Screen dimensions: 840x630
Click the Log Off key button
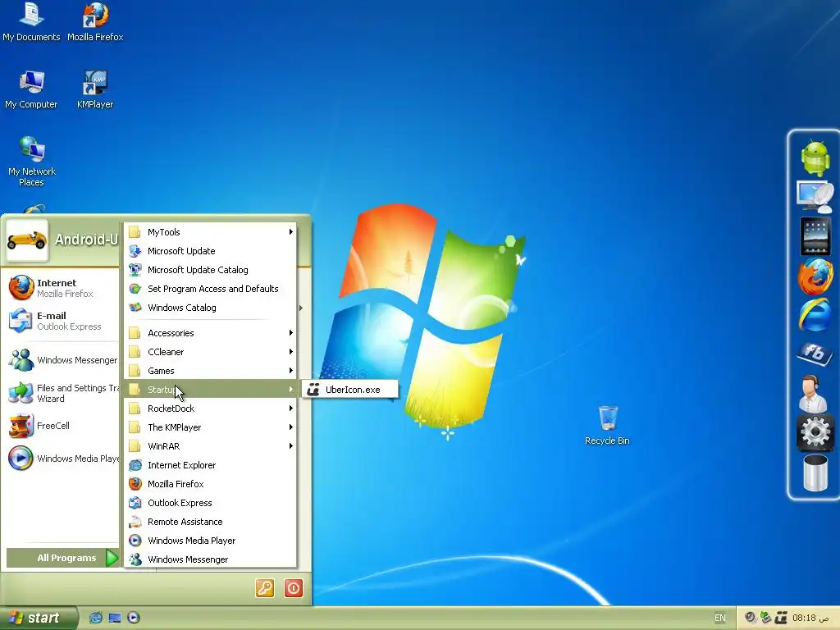click(265, 588)
